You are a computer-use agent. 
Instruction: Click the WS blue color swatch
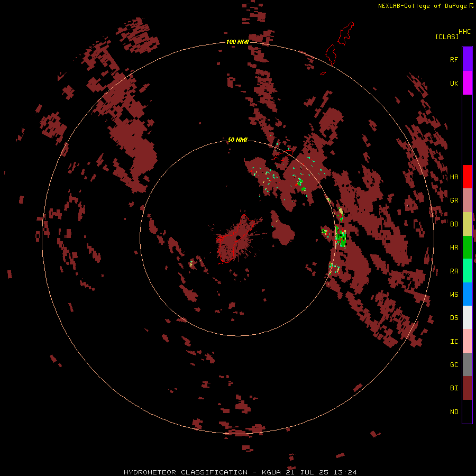click(x=467, y=294)
